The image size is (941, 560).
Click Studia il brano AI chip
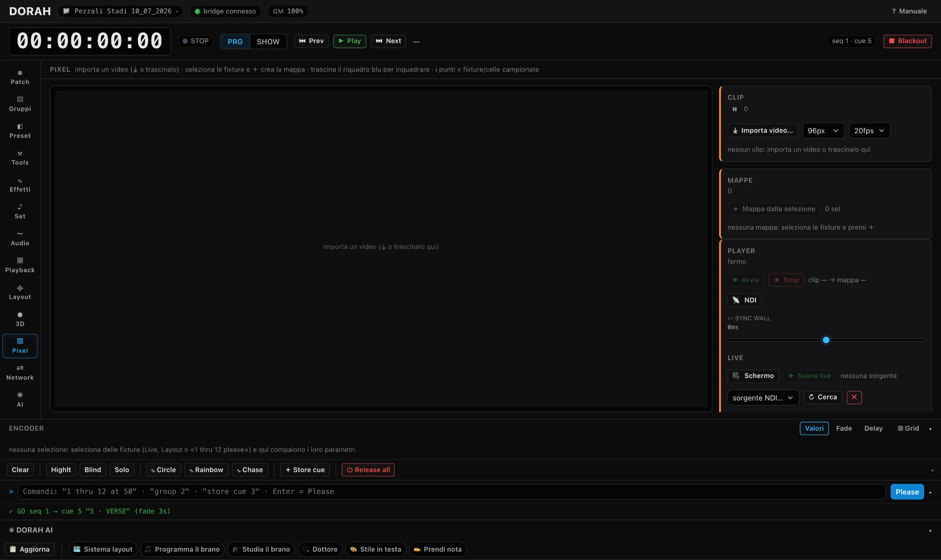(261, 549)
